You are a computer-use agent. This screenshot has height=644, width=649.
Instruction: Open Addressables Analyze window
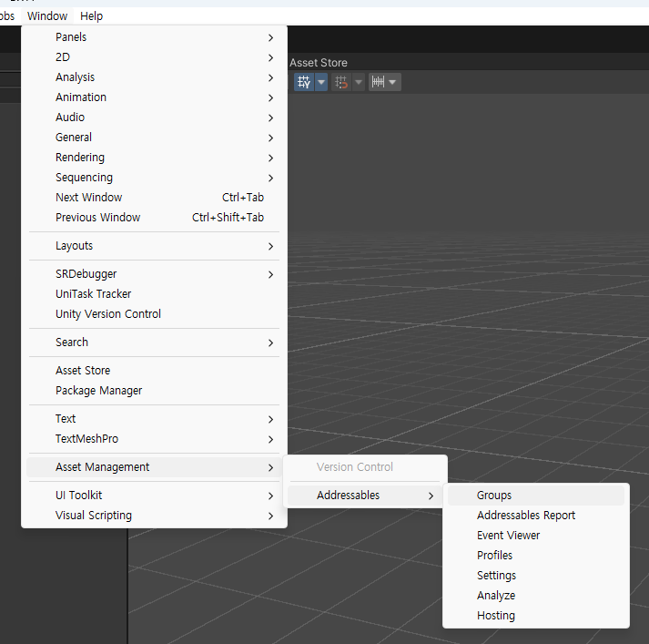tap(536, 596)
